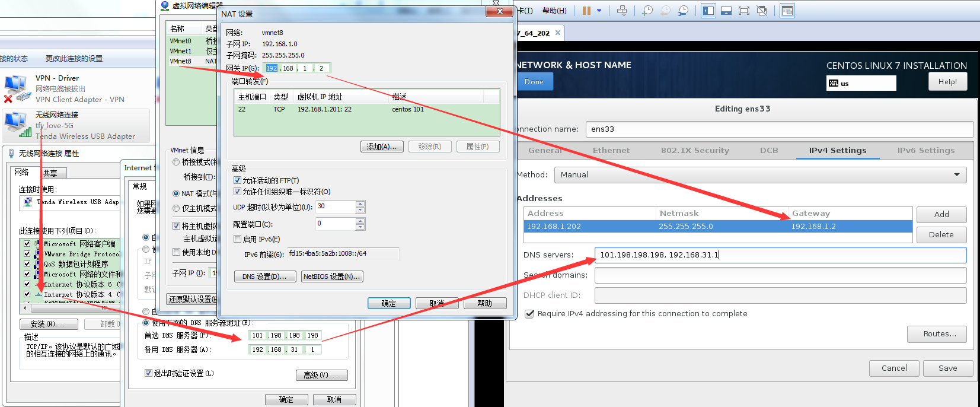Screen dimensions: 980x407
Task: Switch VMware to full screen mode
Action: point(744,11)
